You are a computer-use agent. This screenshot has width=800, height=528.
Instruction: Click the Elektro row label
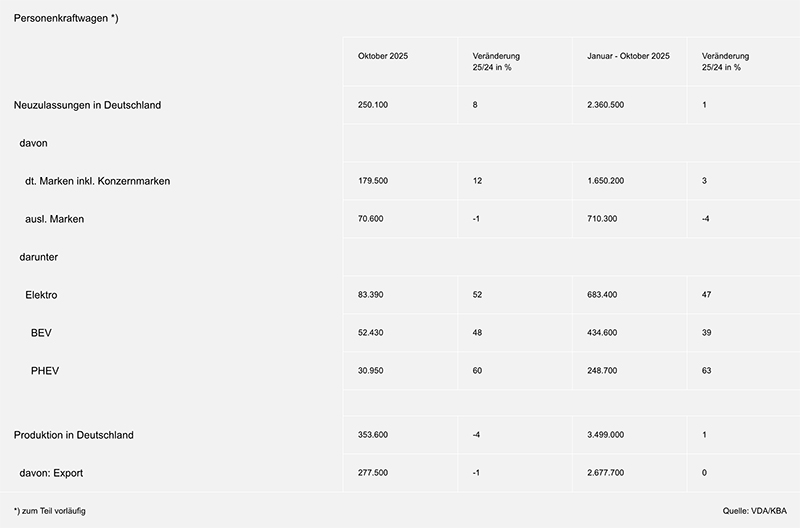point(43,295)
